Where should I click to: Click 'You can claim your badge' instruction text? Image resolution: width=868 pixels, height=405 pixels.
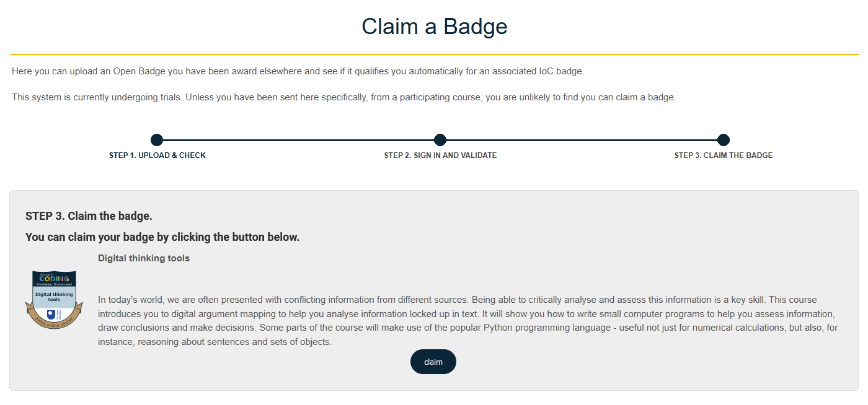click(162, 237)
